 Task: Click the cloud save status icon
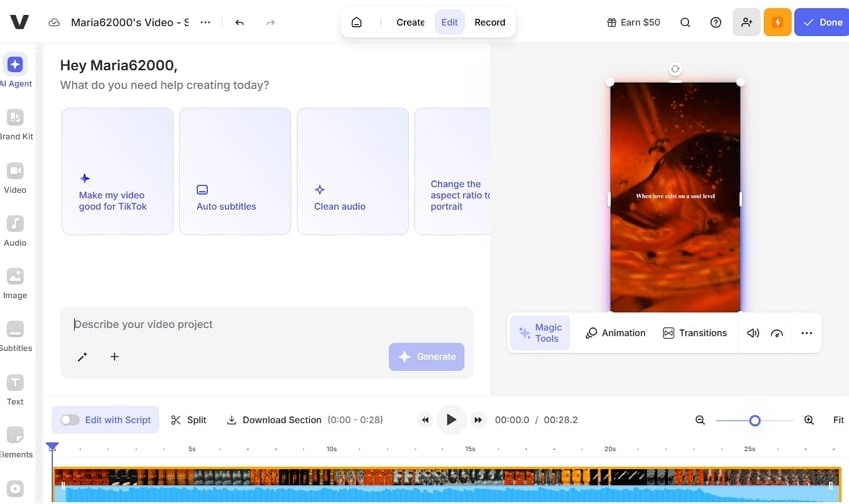click(x=54, y=22)
